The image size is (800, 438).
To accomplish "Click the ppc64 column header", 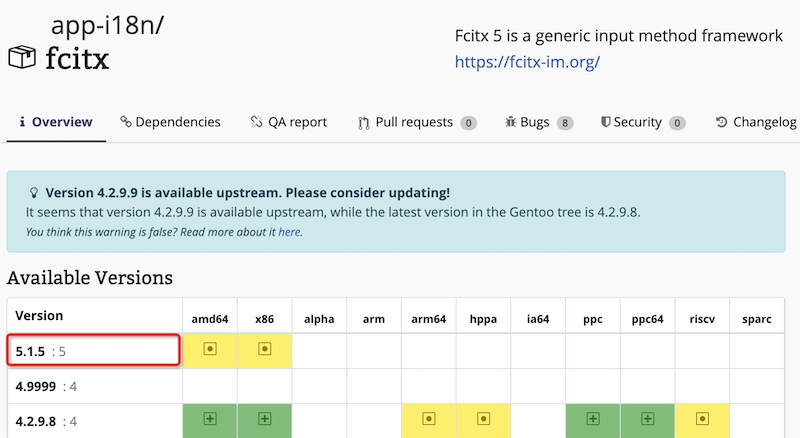I will tap(647, 319).
